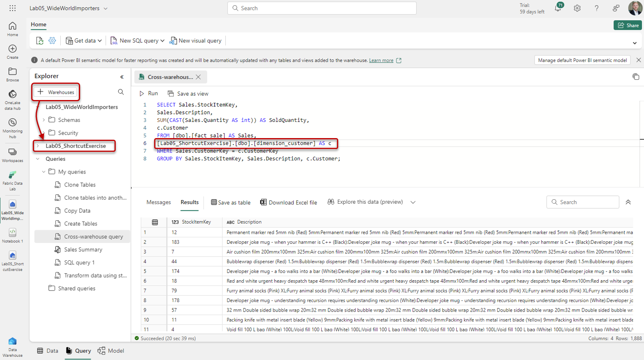The height and width of the screenshot is (360, 644).
Task: Close the Cross-warehouse query tab
Action: 198,77
